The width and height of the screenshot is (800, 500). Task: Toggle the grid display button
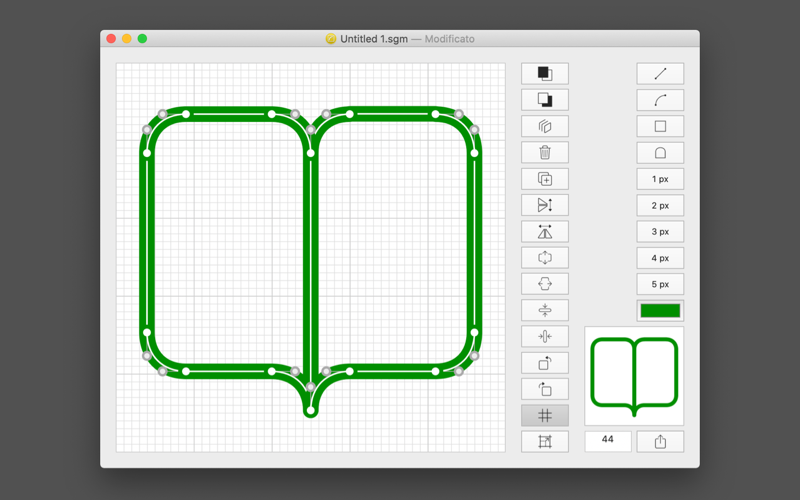point(544,416)
